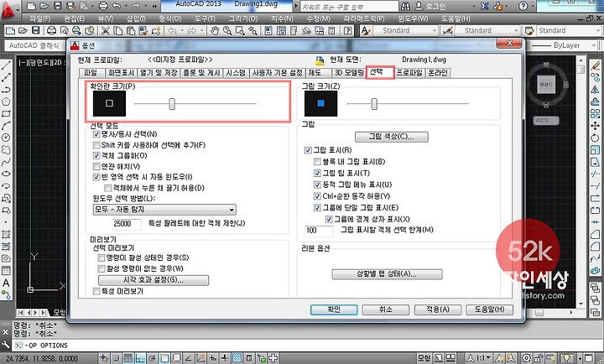Viewport: 604px width, 364px height.
Task: Open the 1:1 annotation scale dropdown
Action: click(483, 358)
